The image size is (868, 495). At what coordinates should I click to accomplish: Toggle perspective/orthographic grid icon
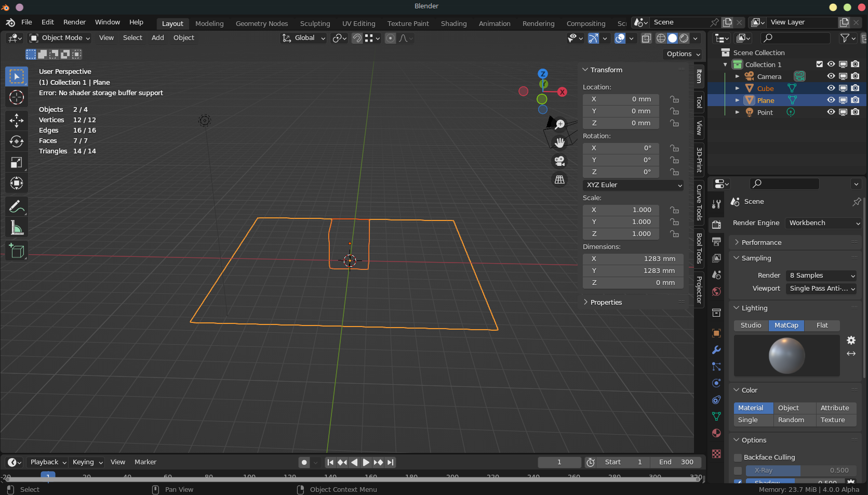[559, 179]
